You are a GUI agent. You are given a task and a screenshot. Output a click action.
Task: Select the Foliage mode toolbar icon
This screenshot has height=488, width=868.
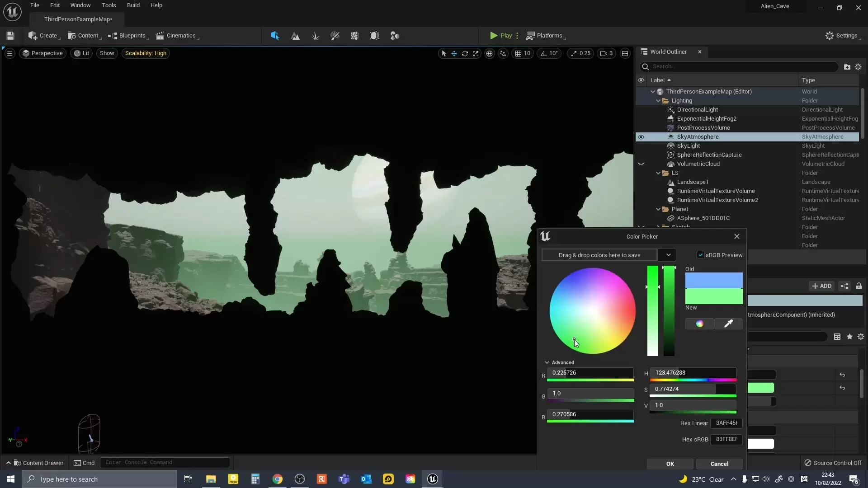[316, 36]
